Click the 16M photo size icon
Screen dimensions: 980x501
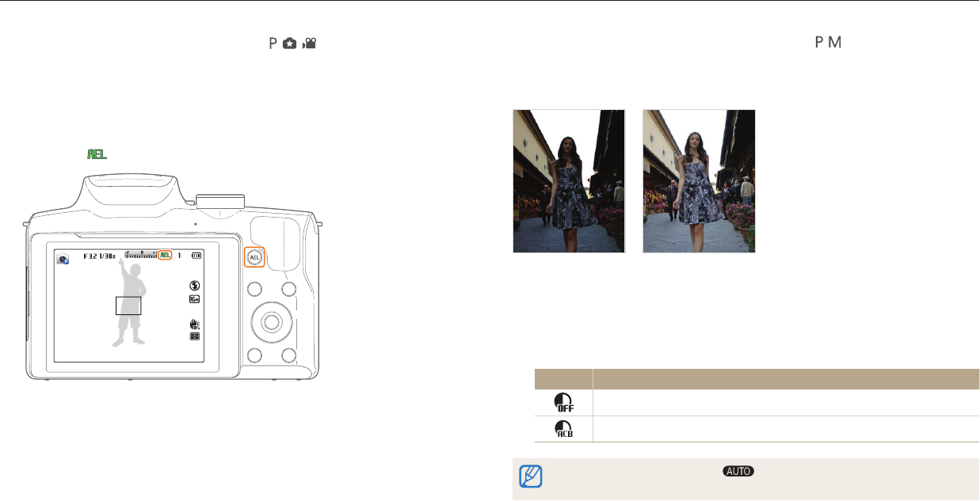(195, 299)
